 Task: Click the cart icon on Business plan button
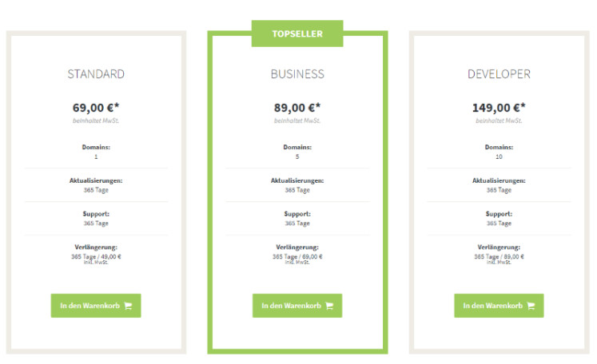coord(329,306)
